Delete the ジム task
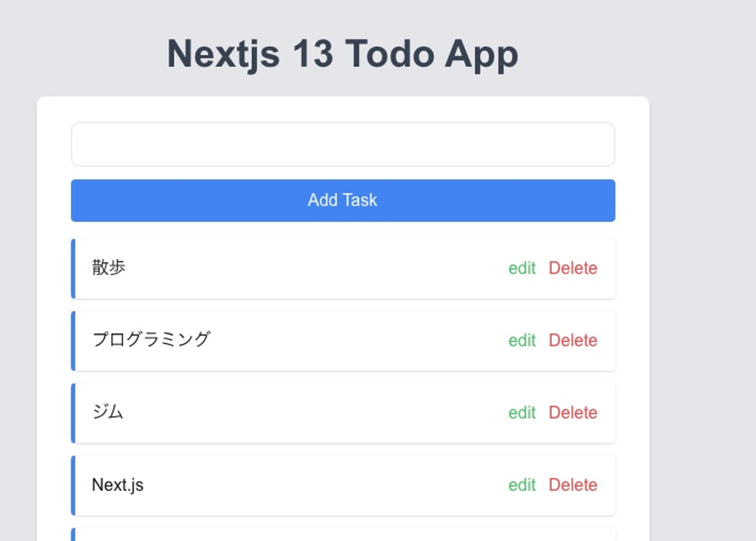The width and height of the screenshot is (756, 541). pos(573,413)
